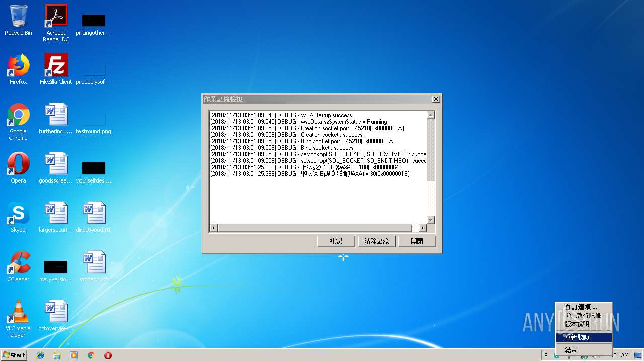This screenshot has height=362, width=644.
Task: Click the Start button
Action: click(14, 355)
